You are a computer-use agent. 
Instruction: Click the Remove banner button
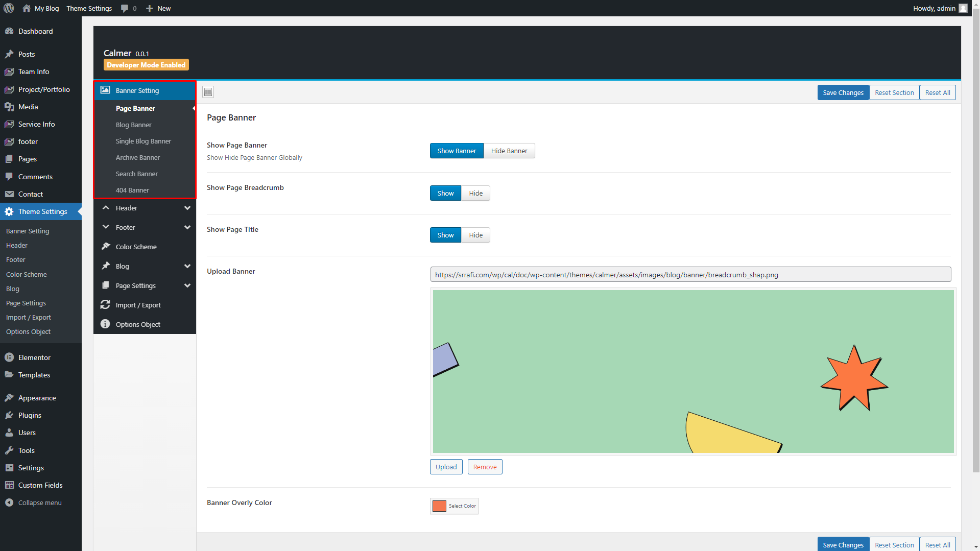point(485,467)
